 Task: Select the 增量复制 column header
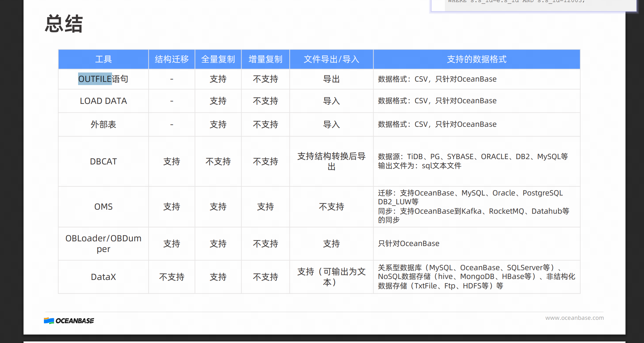[x=265, y=59]
